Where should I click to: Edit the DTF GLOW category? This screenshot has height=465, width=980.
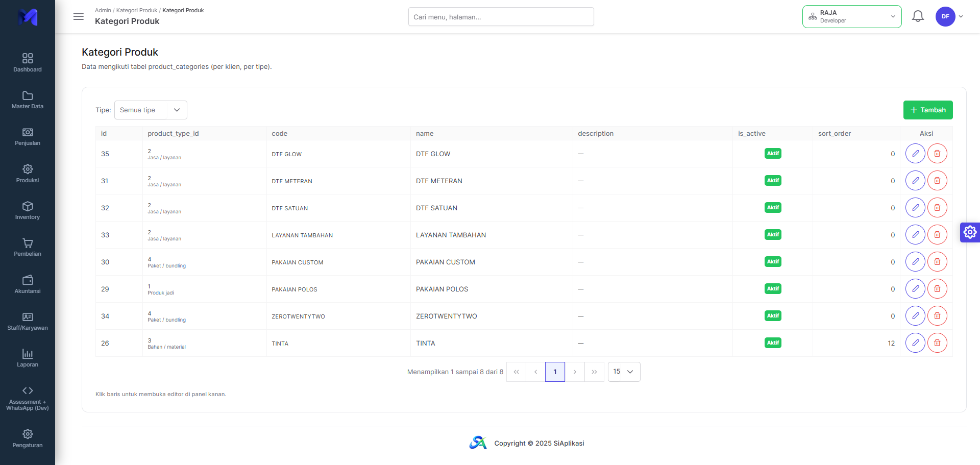[915, 154]
